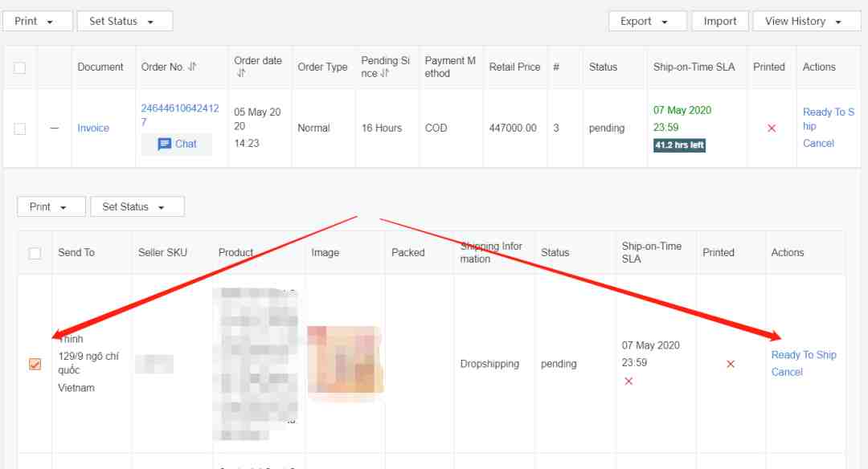The width and height of the screenshot is (868, 469).
Task: Click the 447000.00 retail price cell
Action: click(513, 128)
